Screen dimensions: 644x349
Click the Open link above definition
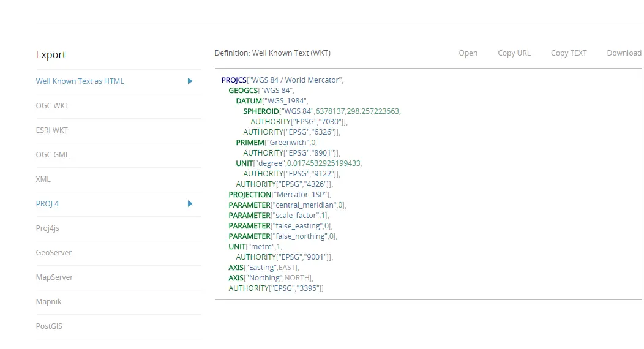468,53
